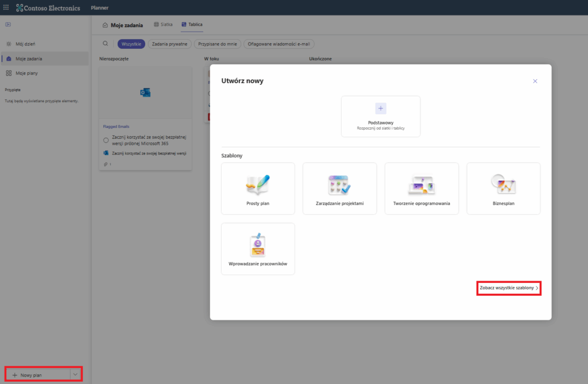Open the app launcher waffle icon
Screen dimensions: 588x384
tap(6, 7)
